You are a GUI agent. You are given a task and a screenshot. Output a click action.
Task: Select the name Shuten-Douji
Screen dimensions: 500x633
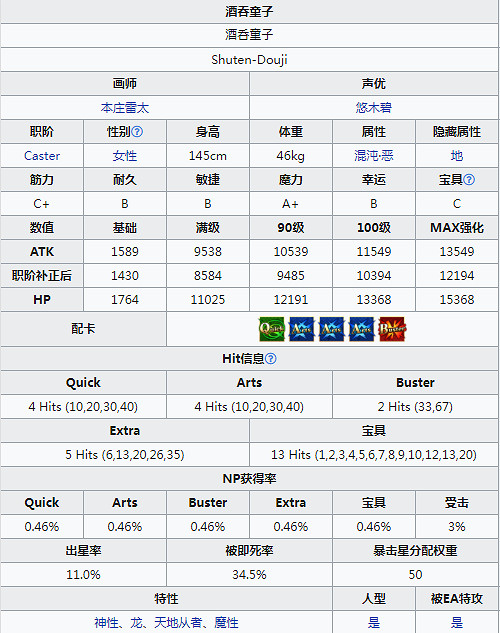[249, 60]
